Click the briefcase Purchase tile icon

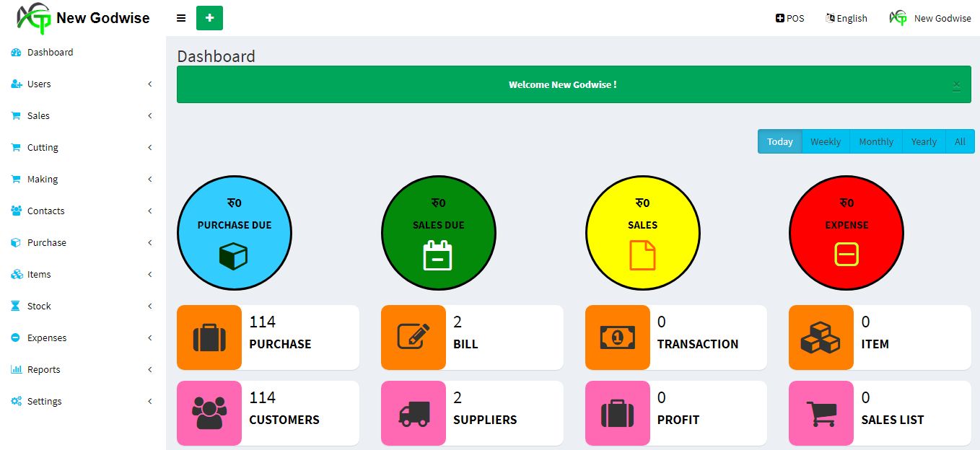[209, 337]
